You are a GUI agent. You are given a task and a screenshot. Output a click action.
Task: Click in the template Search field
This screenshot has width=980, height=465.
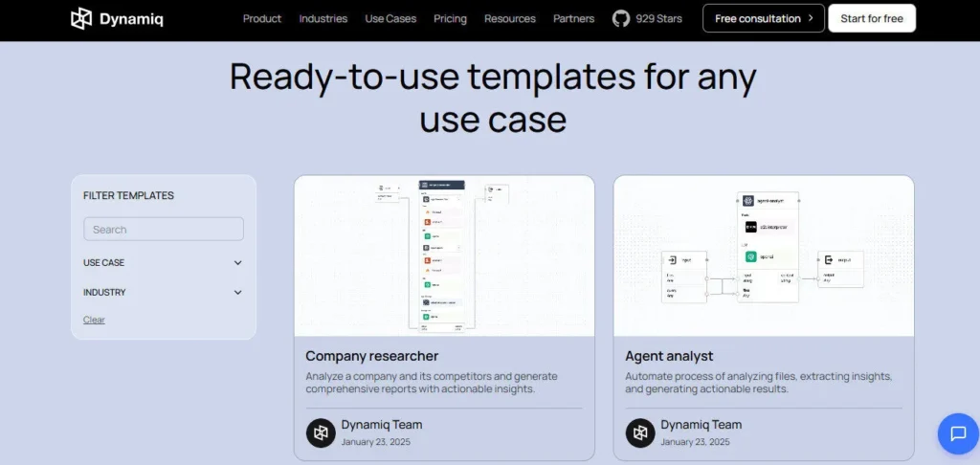[x=164, y=230]
